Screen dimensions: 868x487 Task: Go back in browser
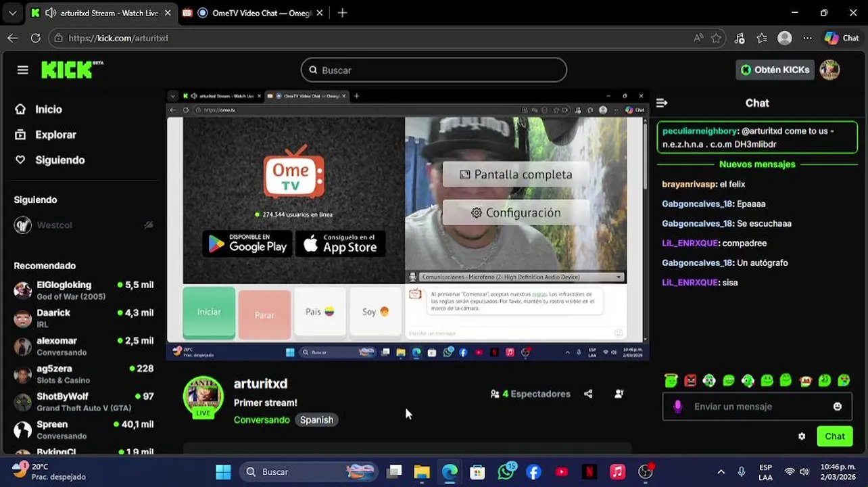coord(13,38)
